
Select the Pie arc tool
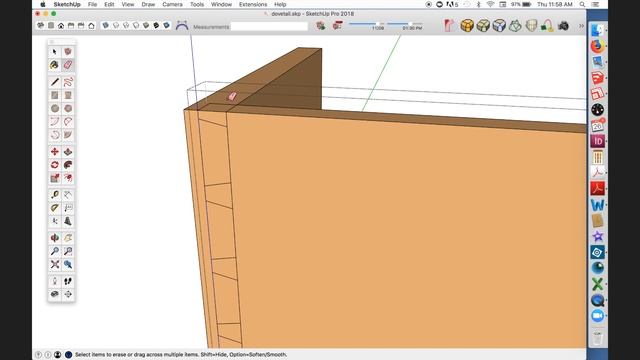click(68, 135)
